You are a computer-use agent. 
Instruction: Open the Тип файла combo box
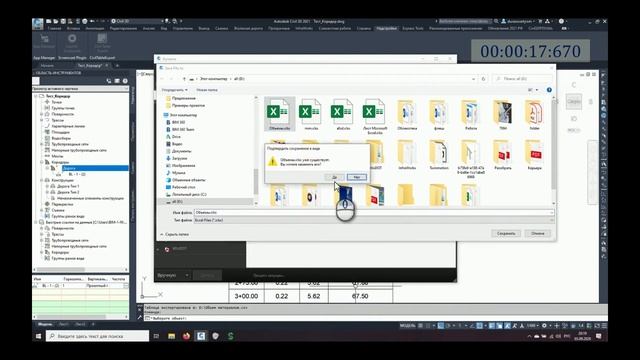tap(374, 220)
